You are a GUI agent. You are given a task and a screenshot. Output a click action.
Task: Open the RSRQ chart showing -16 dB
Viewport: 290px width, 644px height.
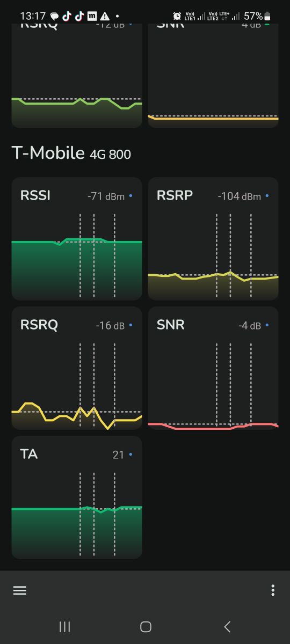click(77, 368)
